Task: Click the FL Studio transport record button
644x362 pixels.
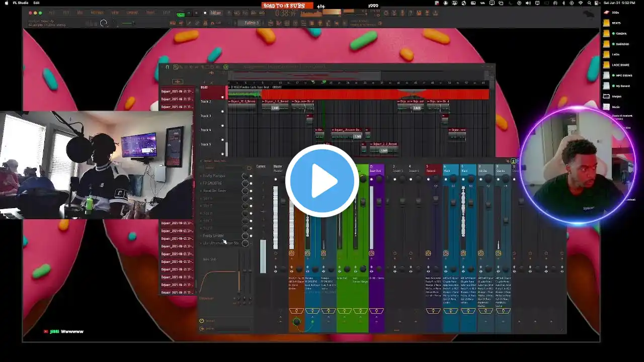Action: [204, 13]
